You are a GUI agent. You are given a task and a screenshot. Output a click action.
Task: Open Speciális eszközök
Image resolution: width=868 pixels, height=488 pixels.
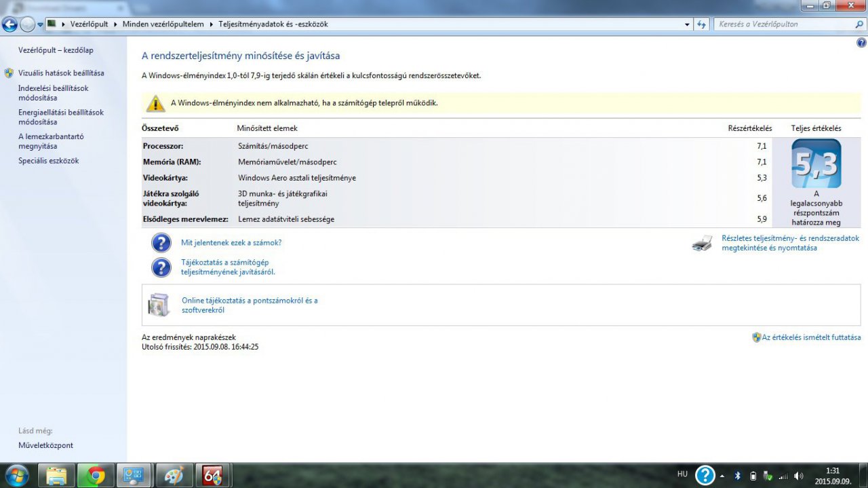pos(49,161)
